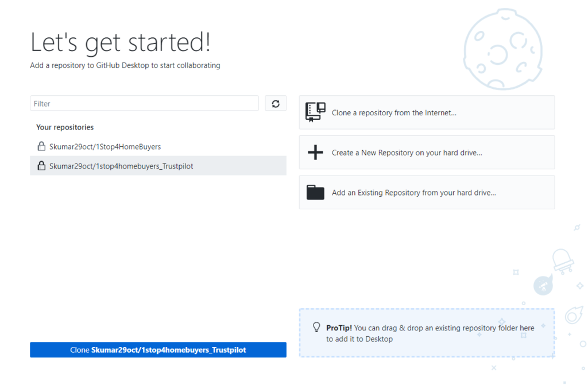This screenshot has height=386, width=588.
Task: Choose Add an Existing Repository from hard drive
Action: click(427, 193)
